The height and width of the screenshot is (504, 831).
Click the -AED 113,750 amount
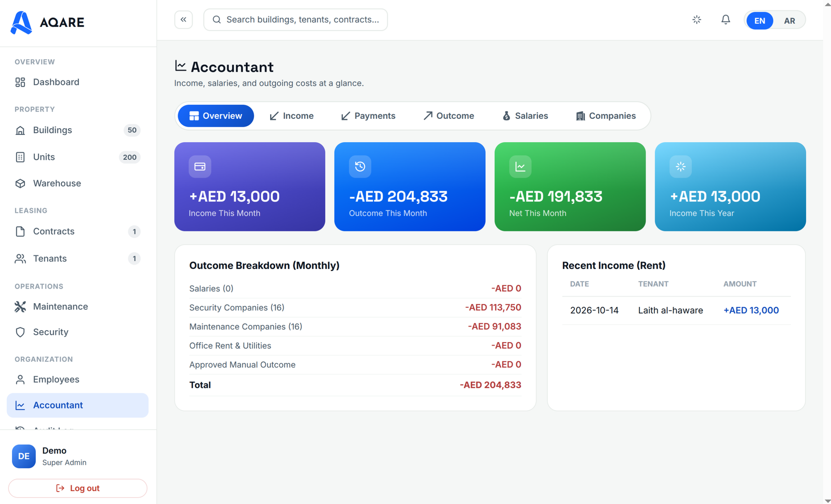[x=493, y=308]
